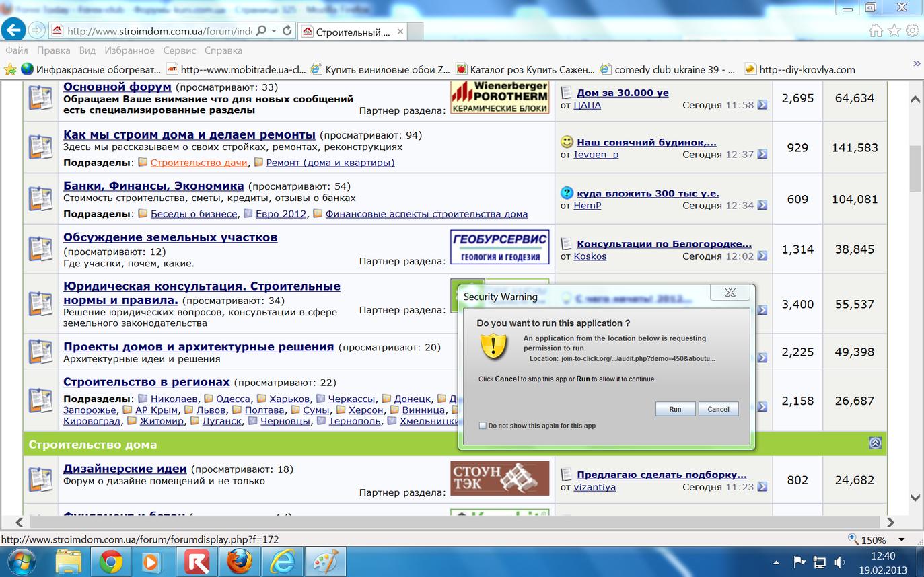This screenshot has width=924, height=577.
Task: Open the Основной форум link
Action: pos(117,87)
